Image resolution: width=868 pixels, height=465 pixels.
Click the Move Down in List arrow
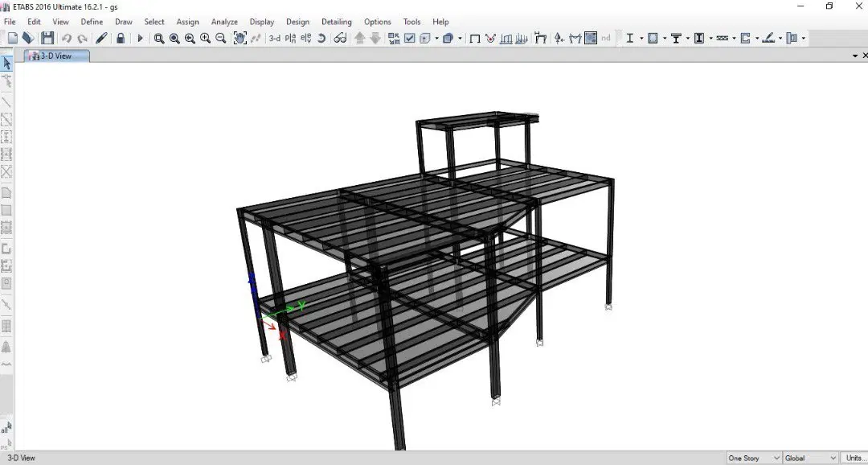point(375,39)
